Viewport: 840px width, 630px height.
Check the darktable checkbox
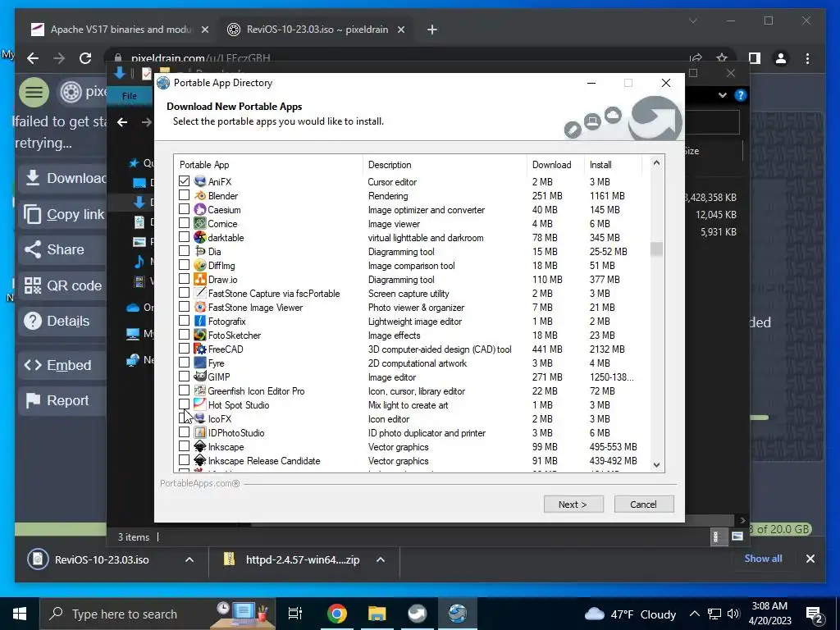coord(184,237)
